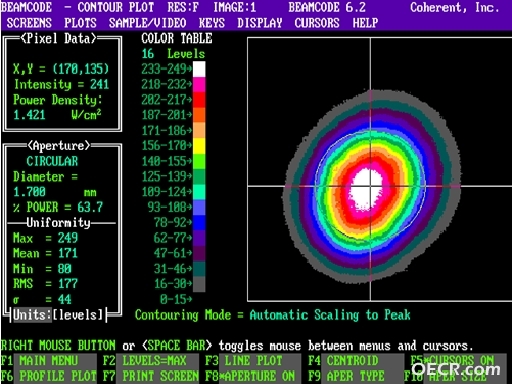This screenshot has width=512, height=384.
Task: Open the SCREENS menu
Action: pyautogui.click(x=29, y=23)
